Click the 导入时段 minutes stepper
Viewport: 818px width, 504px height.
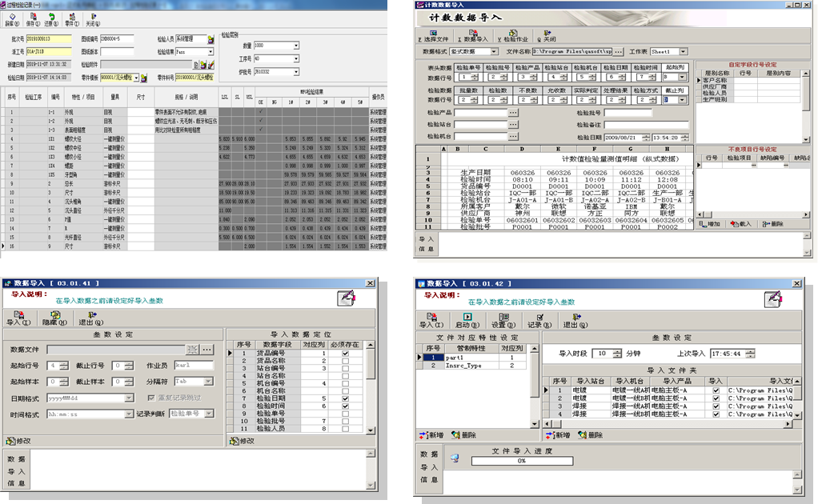point(617,354)
